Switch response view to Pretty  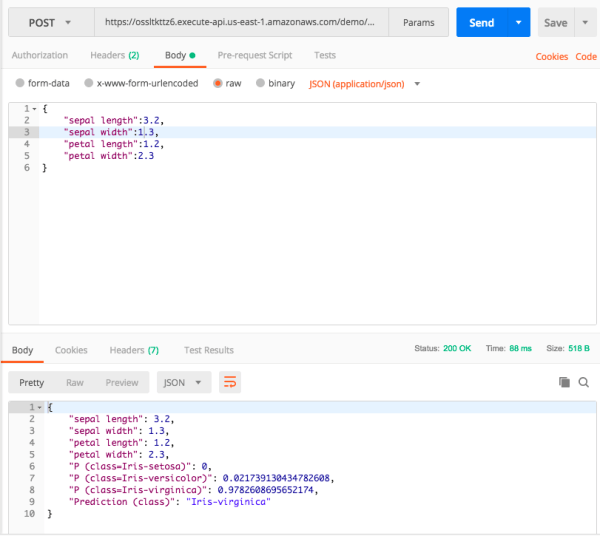click(x=31, y=383)
